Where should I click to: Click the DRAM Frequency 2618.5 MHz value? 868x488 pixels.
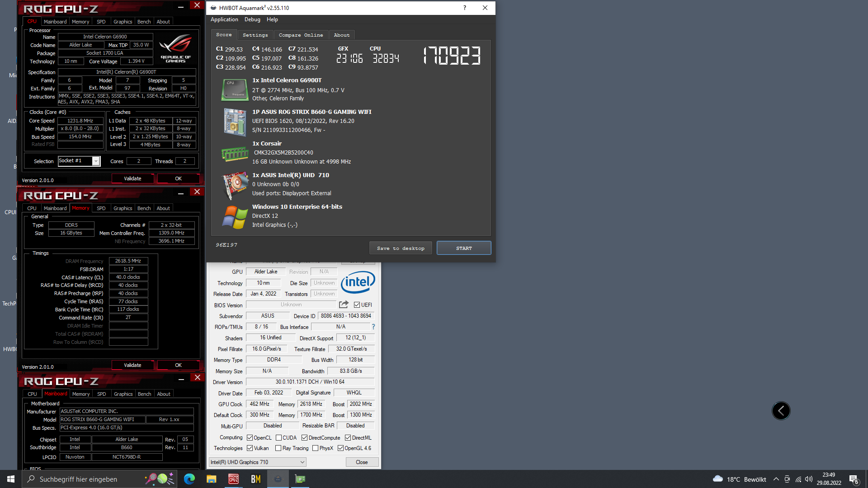pyautogui.click(x=128, y=261)
